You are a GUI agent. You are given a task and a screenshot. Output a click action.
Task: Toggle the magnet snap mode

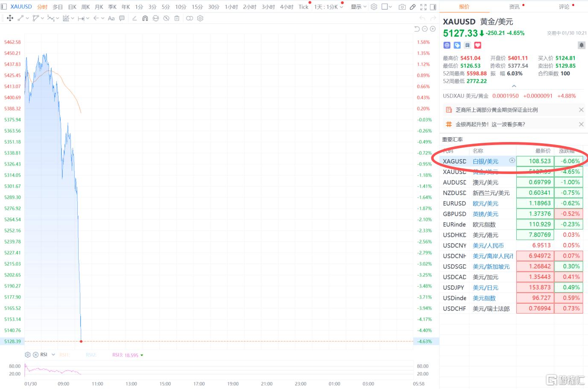145,18
